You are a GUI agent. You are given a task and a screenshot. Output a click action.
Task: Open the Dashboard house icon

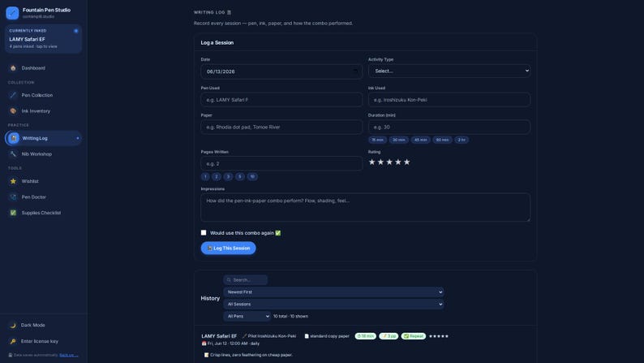coord(13,68)
